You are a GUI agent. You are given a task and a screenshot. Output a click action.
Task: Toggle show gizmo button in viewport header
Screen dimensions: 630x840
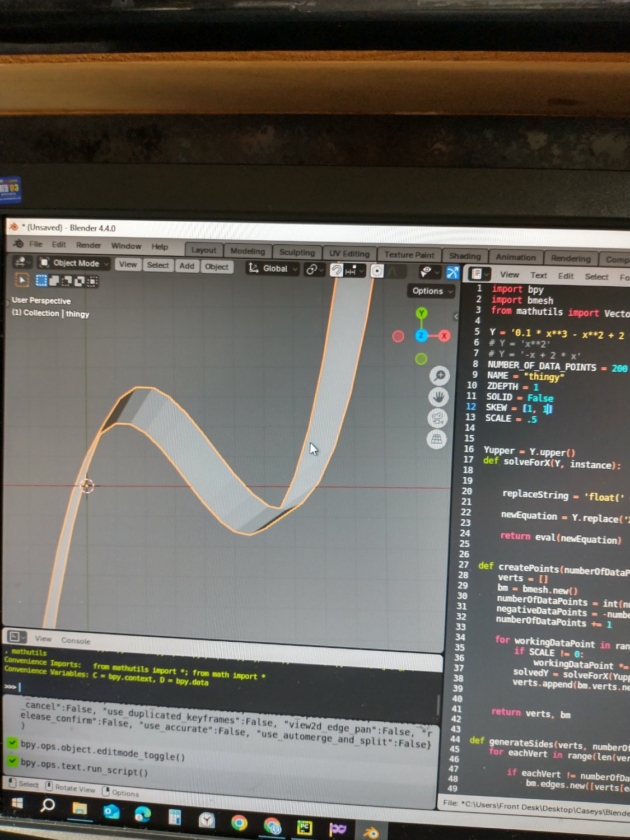452,273
